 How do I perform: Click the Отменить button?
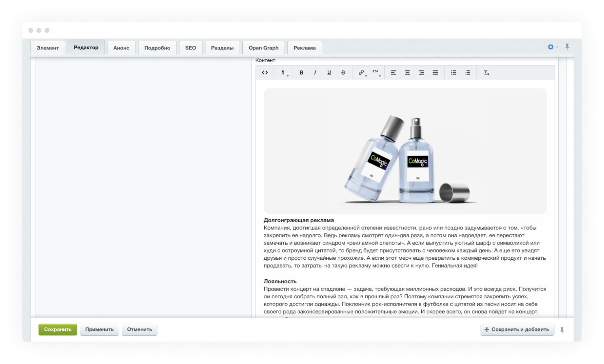139,330
